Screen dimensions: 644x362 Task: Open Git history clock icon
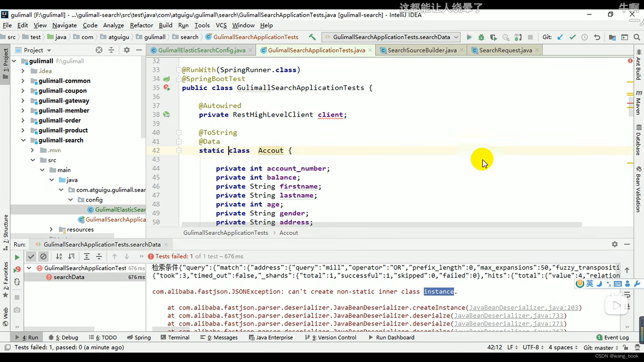pyautogui.click(x=585, y=37)
